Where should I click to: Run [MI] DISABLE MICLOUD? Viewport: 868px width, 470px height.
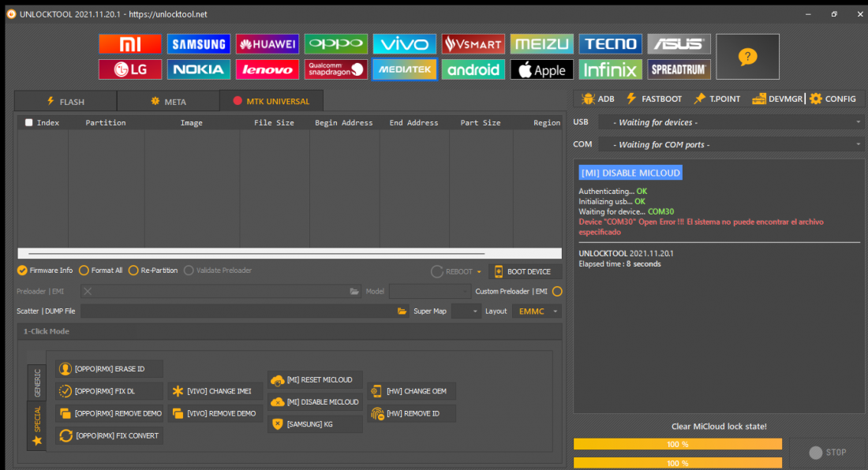pyautogui.click(x=315, y=402)
